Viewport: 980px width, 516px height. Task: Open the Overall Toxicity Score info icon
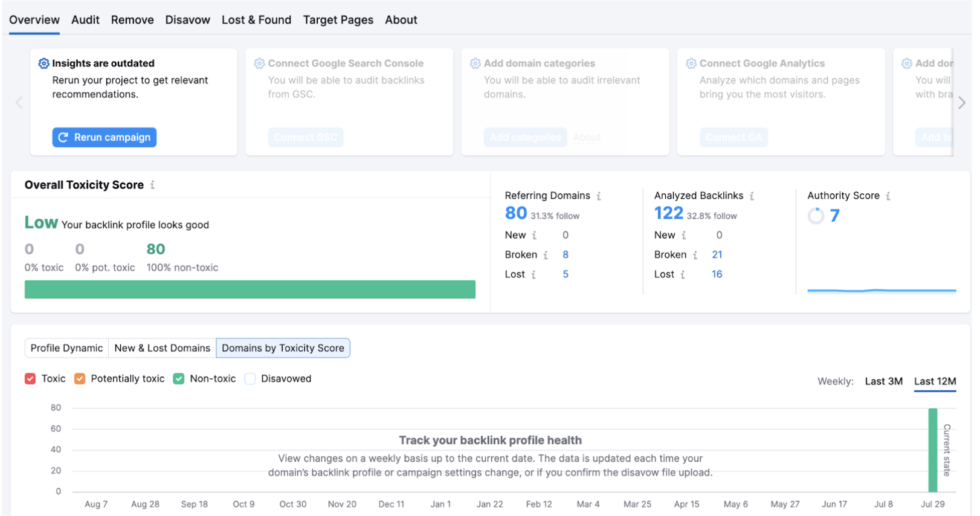pos(152,185)
